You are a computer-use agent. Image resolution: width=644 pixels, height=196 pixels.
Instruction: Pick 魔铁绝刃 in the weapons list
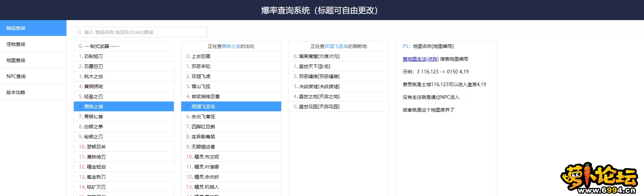point(96,157)
